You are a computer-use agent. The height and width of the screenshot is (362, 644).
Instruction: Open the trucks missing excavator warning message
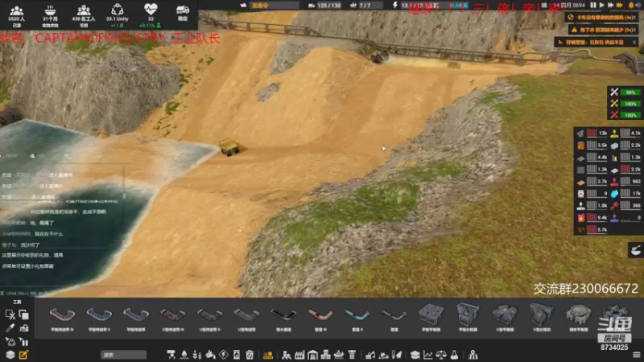(601, 18)
